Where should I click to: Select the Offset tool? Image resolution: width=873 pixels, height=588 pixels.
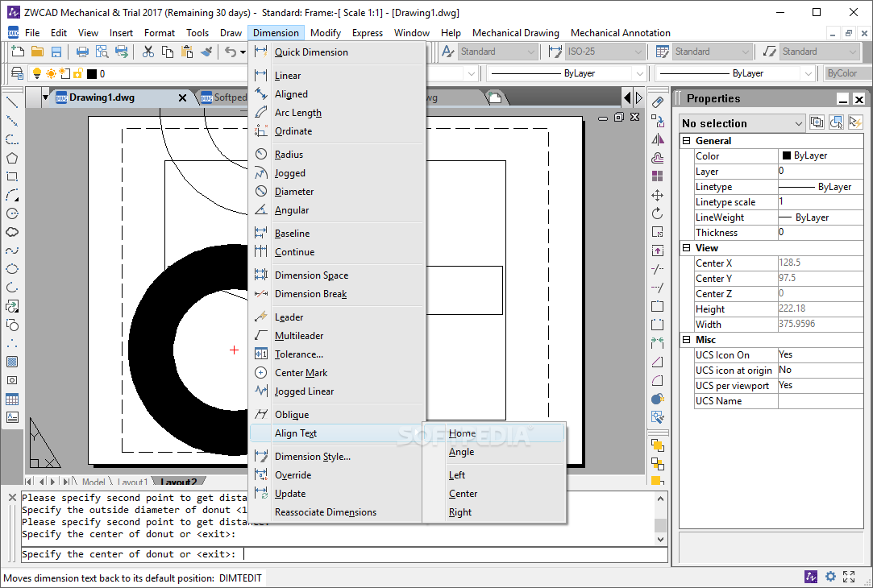click(658, 158)
